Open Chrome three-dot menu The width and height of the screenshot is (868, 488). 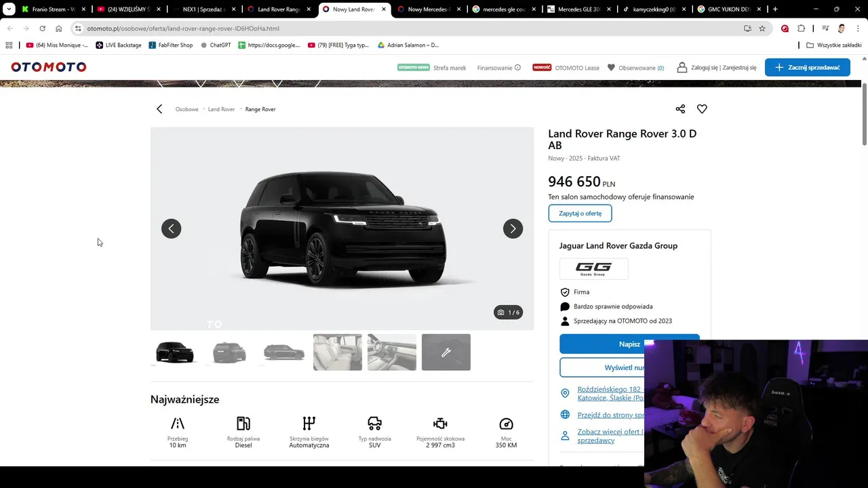point(856,28)
